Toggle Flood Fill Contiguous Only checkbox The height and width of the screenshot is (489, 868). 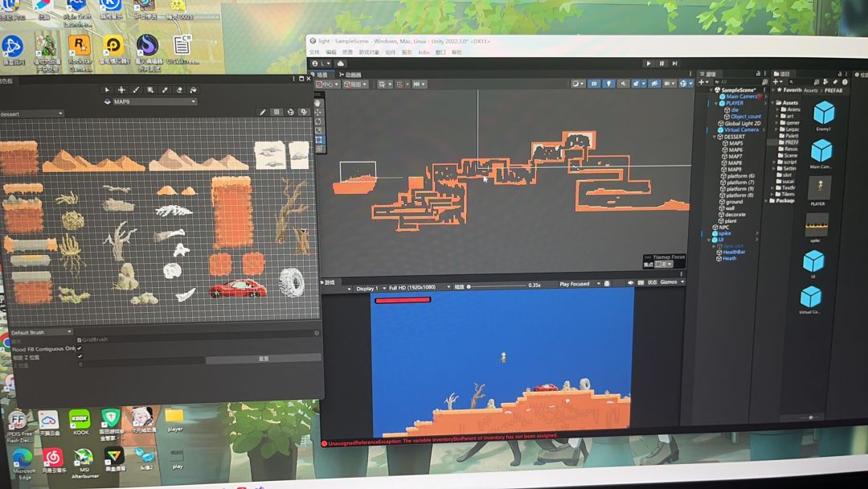click(x=80, y=348)
